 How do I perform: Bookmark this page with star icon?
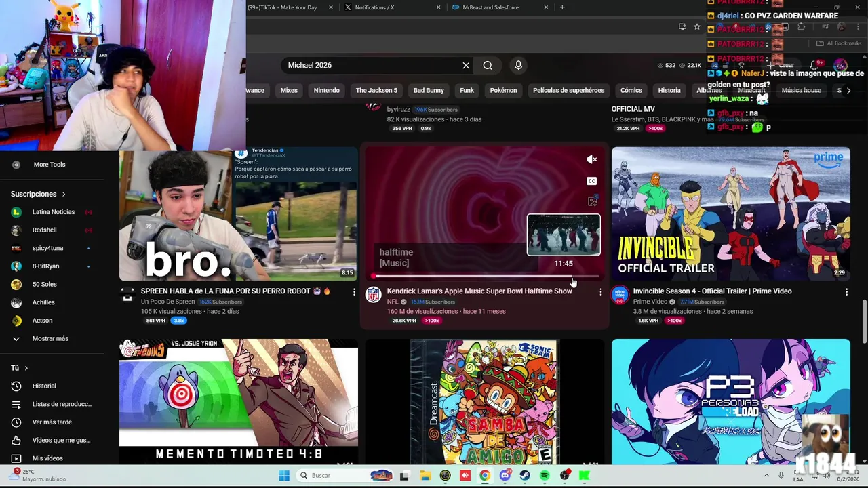(696, 26)
